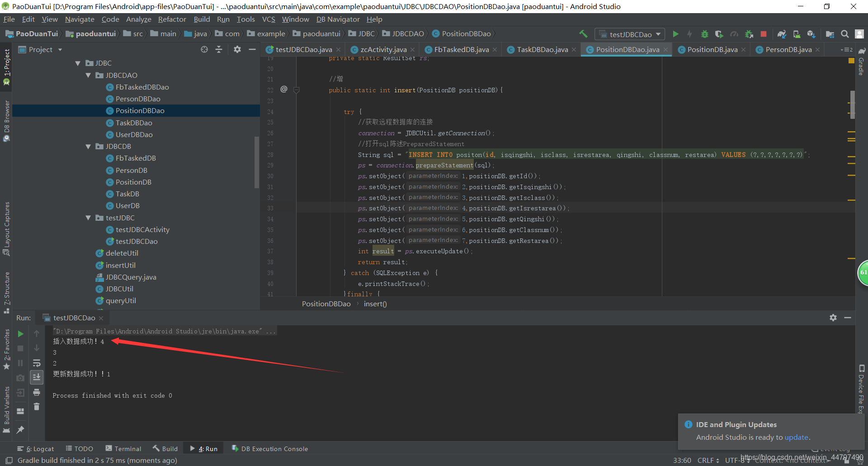The width and height of the screenshot is (868, 466).
Task: Open the Refactor menu
Action: (172, 19)
